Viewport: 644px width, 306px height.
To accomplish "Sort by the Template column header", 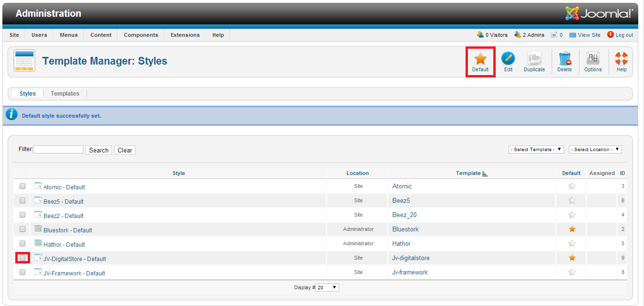I will (x=468, y=173).
